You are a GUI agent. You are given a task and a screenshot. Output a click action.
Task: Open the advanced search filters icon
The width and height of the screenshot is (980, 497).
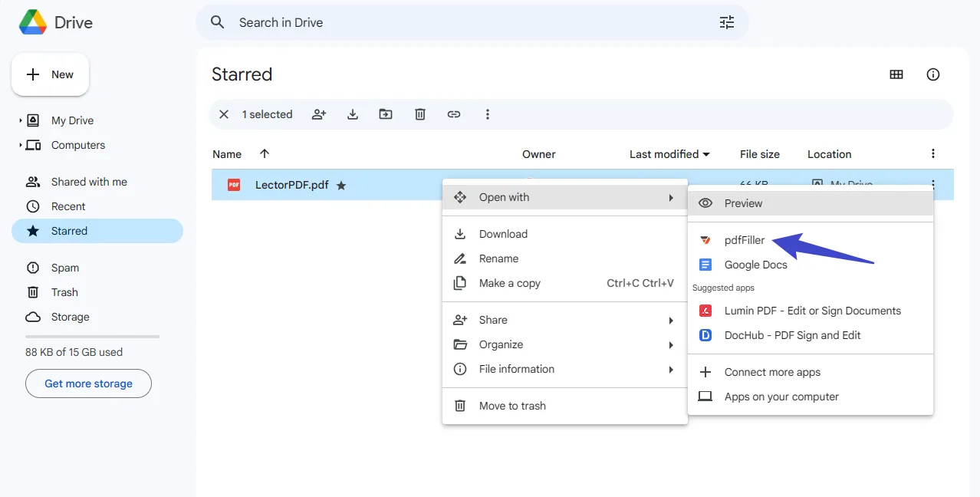[726, 22]
